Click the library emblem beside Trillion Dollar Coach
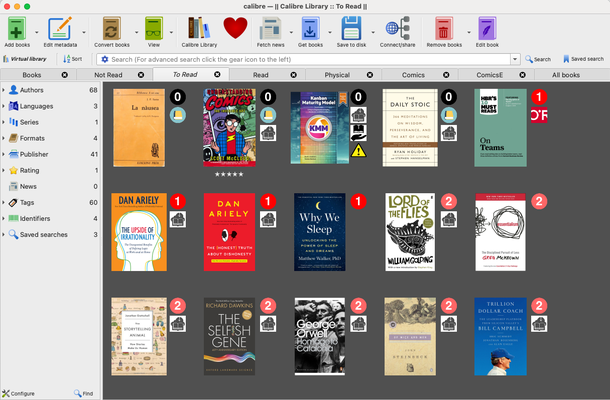 pos(539,324)
